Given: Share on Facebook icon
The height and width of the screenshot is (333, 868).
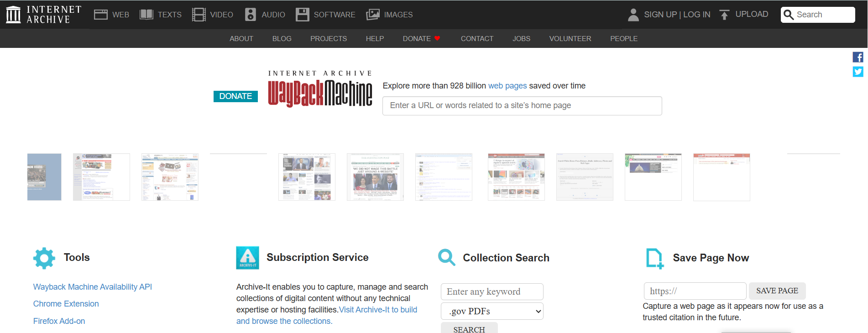Looking at the screenshot, I should [x=858, y=57].
